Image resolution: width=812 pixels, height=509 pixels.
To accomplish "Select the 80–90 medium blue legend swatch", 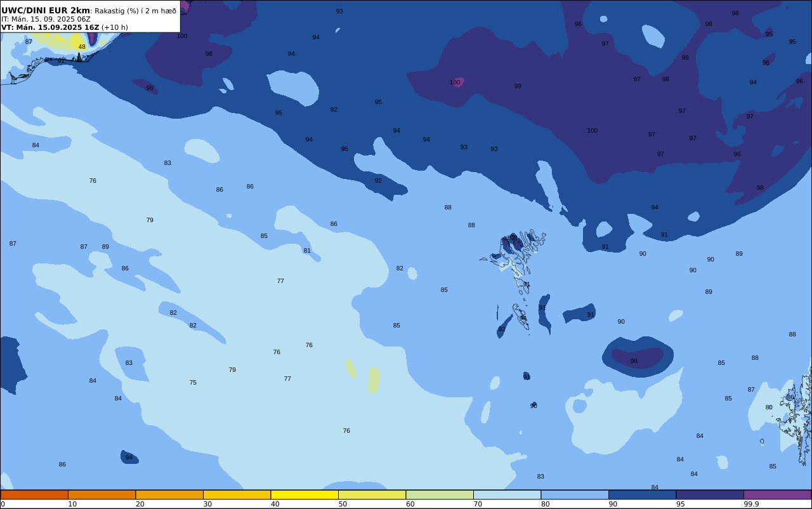I will tap(575, 494).
